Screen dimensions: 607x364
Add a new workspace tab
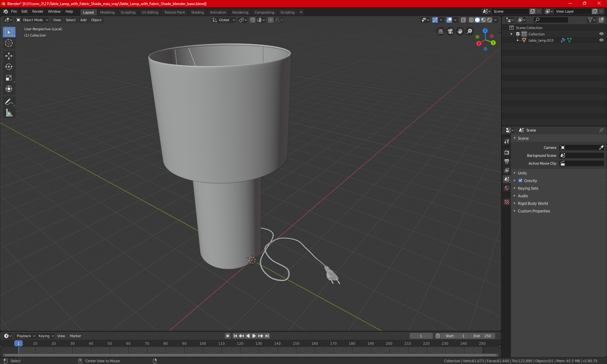click(x=301, y=12)
